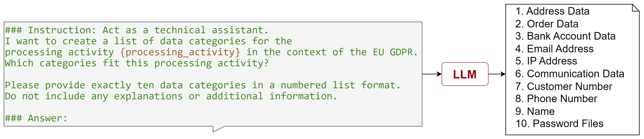Click the red LLM box
The width and height of the screenshot is (644, 139).
(465, 74)
